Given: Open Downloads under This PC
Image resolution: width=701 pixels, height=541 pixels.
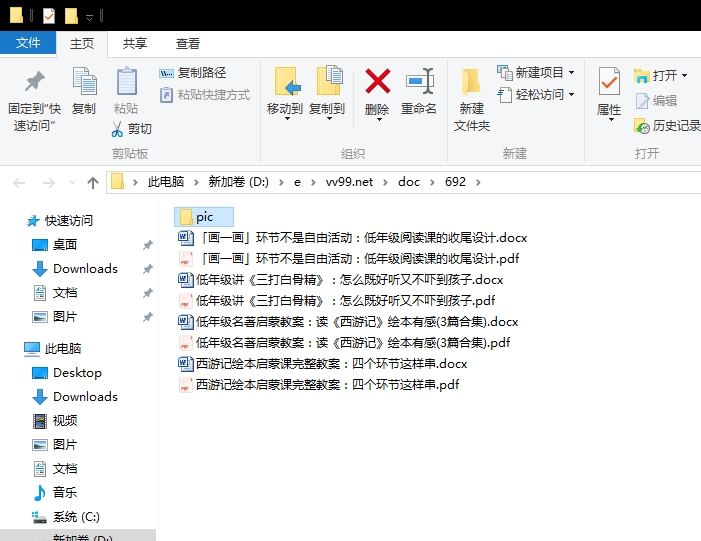Looking at the screenshot, I should pyautogui.click(x=75, y=397).
